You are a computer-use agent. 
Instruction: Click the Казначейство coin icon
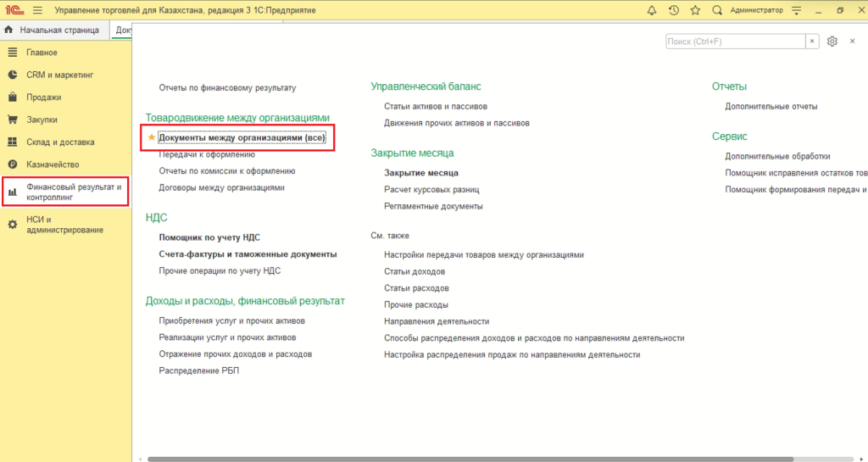[x=12, y=164]
